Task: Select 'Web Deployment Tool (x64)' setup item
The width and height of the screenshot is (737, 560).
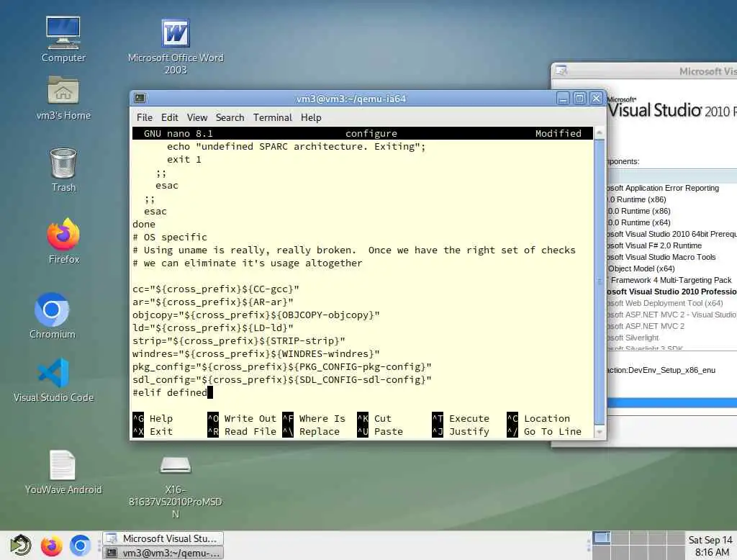Action: pos(665,303)
